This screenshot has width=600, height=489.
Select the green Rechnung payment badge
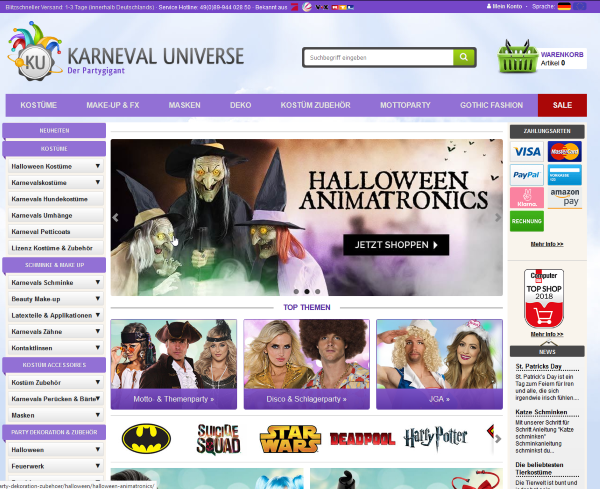(527, 221)
